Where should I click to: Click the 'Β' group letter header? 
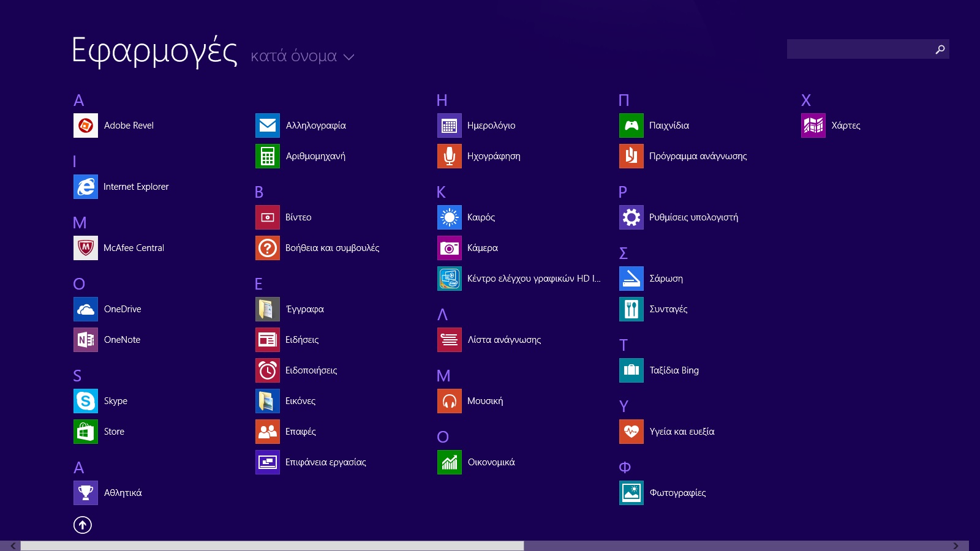pyautogui.click(x=259, y=192)
